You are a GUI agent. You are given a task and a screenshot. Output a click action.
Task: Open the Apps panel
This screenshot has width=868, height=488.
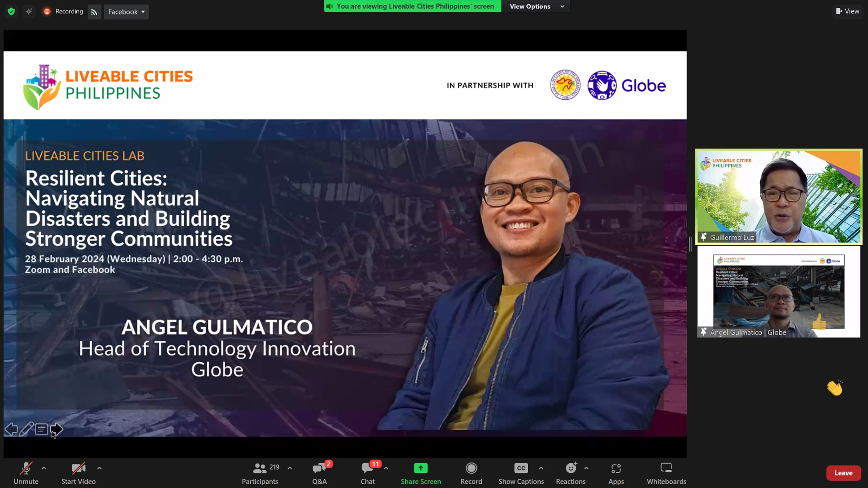[616, 473]
